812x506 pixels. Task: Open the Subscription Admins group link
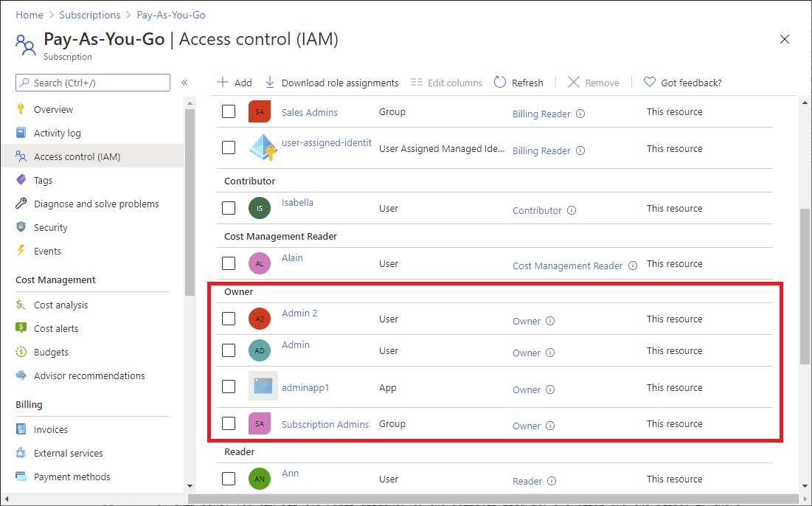325,424
